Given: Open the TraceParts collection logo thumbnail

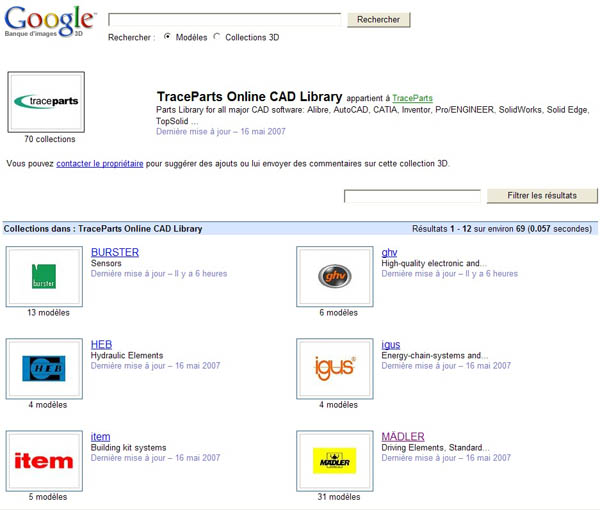Looking at the screenshot, I should [x=46, y=102].
